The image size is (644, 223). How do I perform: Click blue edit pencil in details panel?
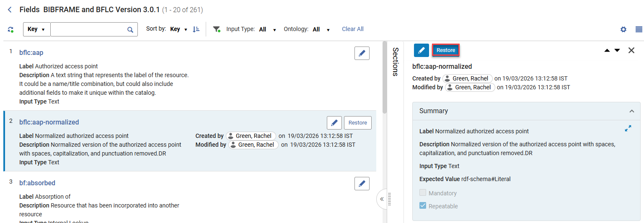[421, 50]
